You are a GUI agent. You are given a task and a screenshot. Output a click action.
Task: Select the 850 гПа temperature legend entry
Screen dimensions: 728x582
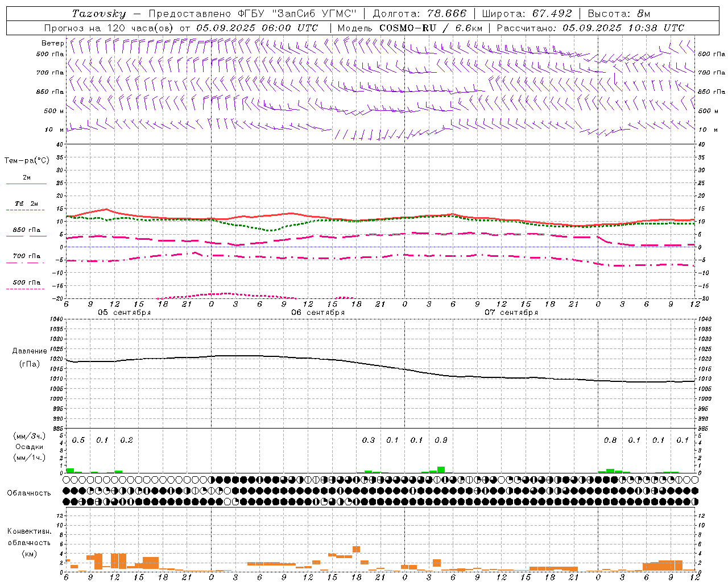point(27,230)
